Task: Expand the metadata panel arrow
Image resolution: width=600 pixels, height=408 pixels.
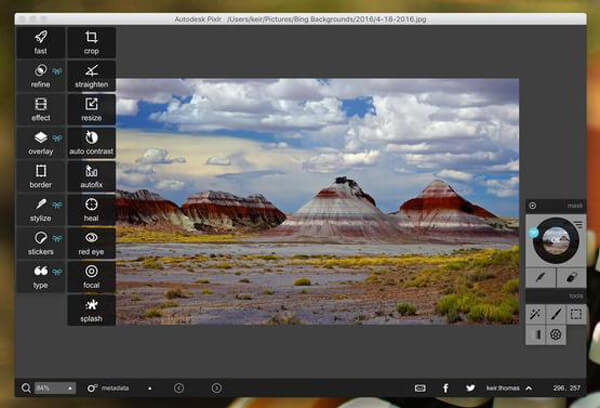Action: coord(150,387)
